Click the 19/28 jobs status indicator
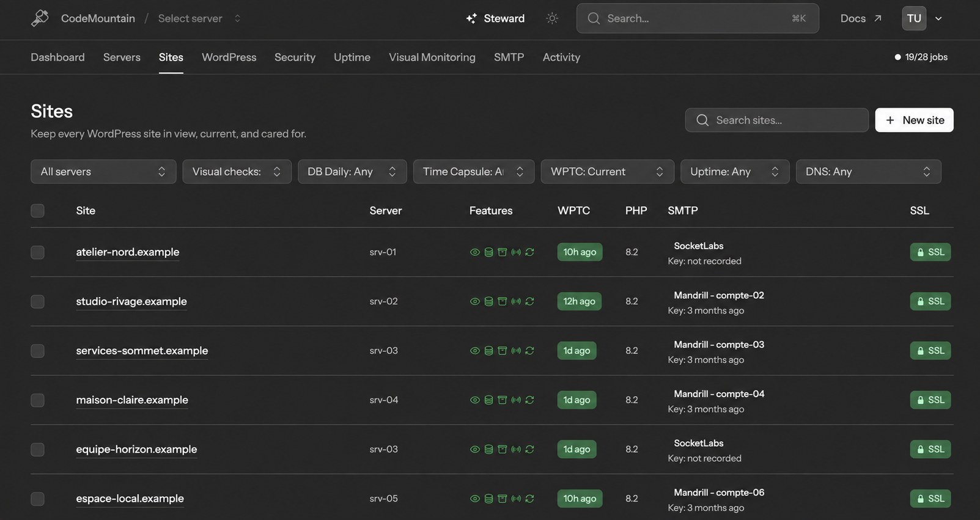 [x=921, y=57]
